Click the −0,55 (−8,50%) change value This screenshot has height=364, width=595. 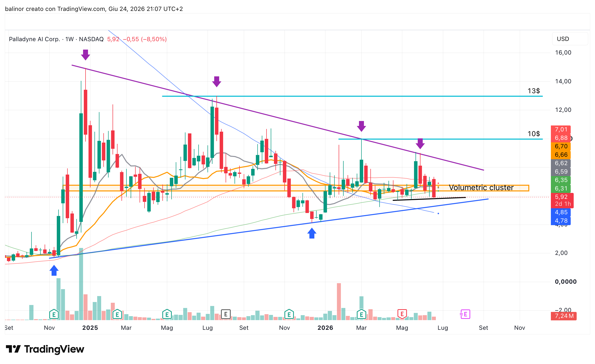[x=145, y=39]
